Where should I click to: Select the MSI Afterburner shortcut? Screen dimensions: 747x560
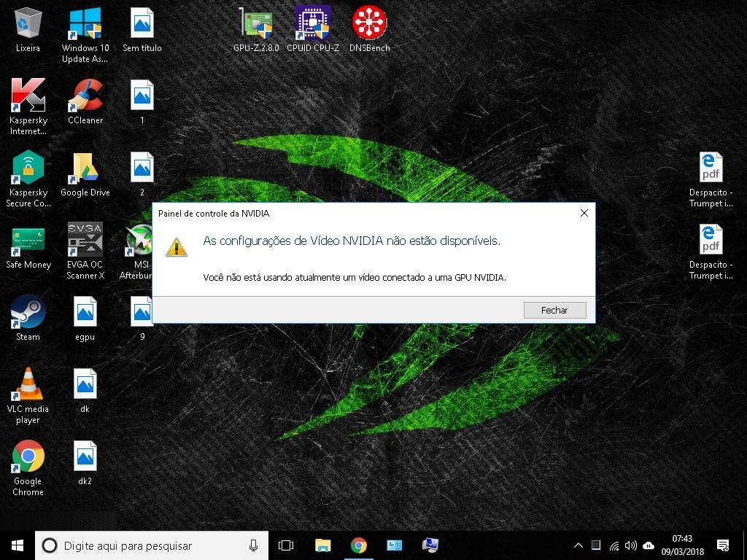click(137, 252)
